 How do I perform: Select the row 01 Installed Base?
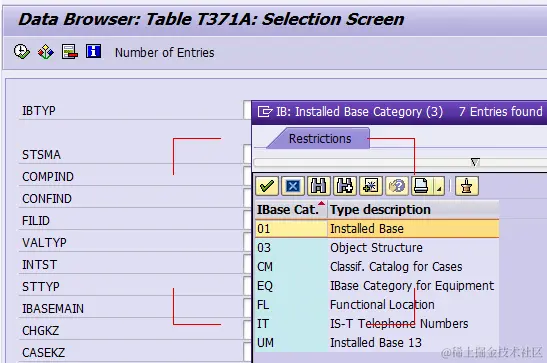click(377, 229)
